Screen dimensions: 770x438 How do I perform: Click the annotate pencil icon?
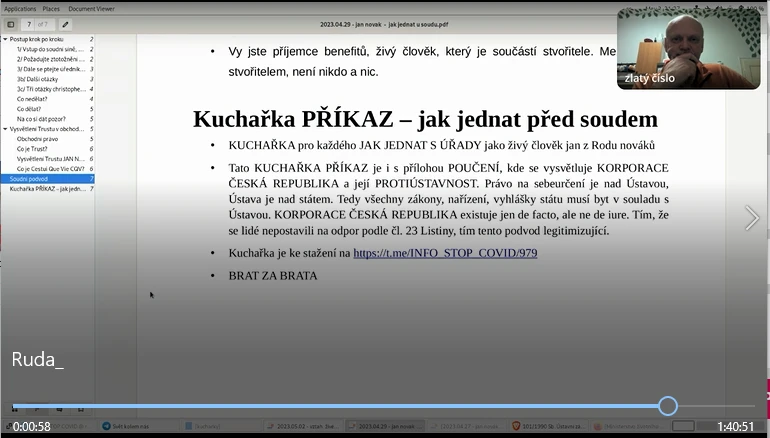pos(66,24)
